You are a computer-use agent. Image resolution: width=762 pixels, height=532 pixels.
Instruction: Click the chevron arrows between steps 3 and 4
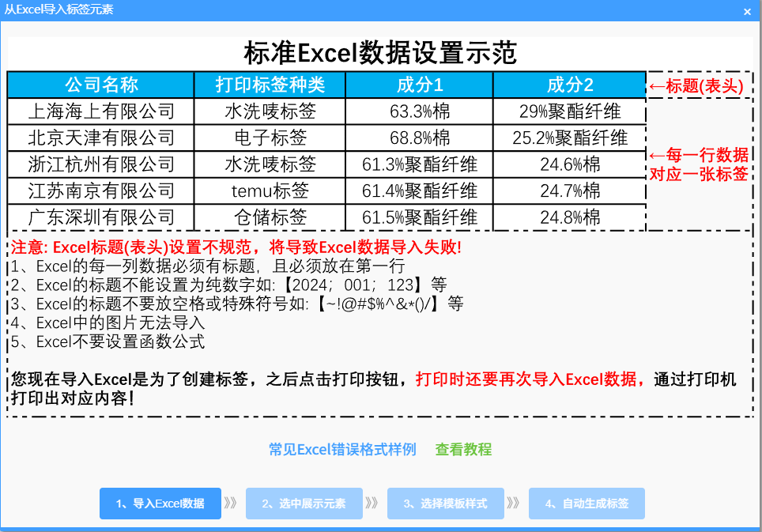514,504
